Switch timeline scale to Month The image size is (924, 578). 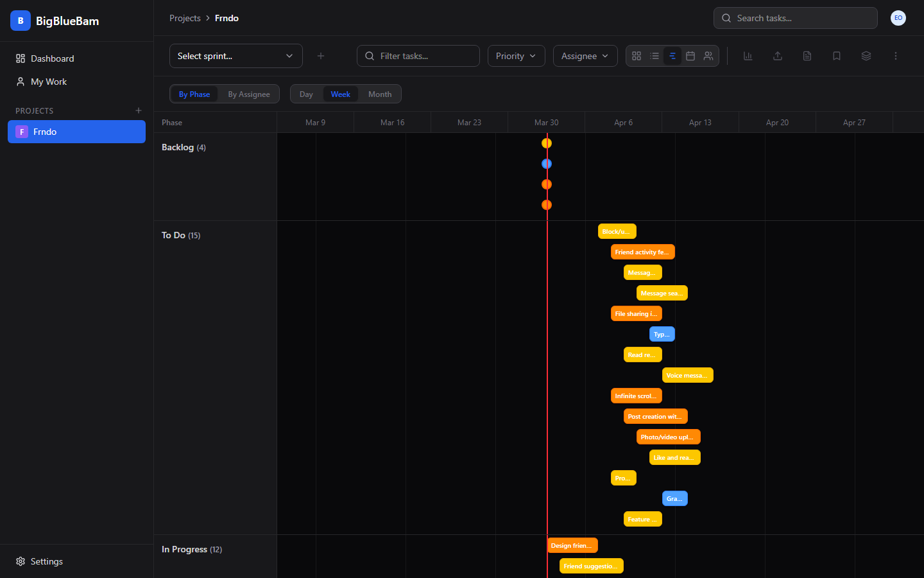click(x=380, y=94)
